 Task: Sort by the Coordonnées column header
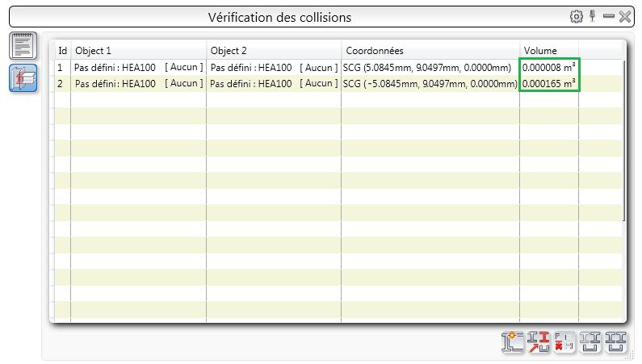click(430, 51)
